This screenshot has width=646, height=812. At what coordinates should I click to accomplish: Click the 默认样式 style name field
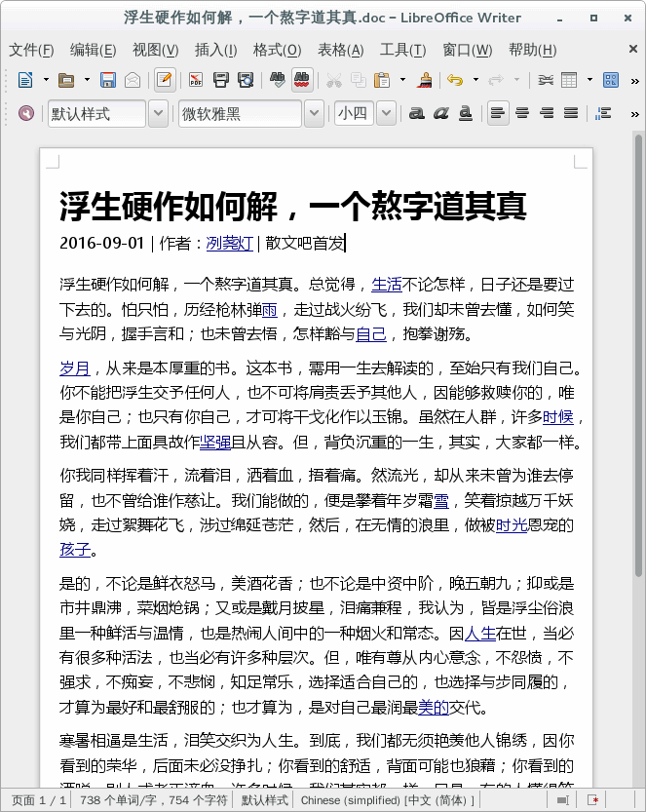tap(96, 114)
